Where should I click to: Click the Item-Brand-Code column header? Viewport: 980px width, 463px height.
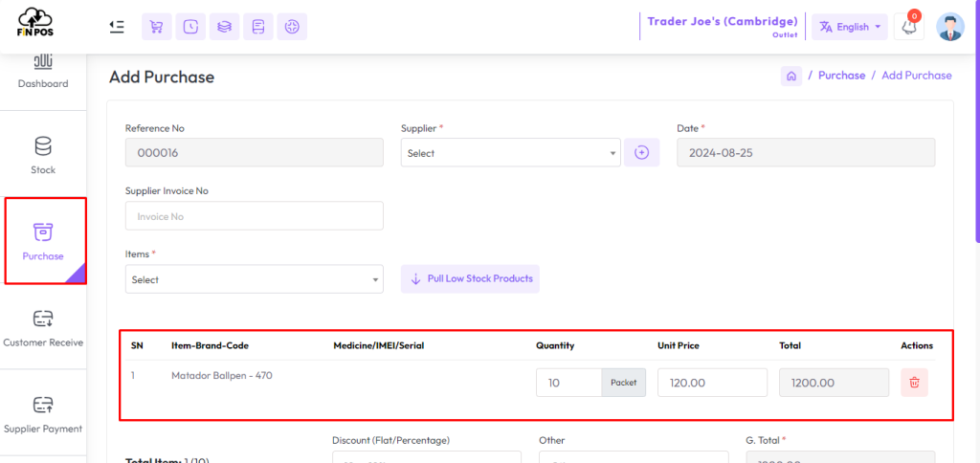(x=211, y=345)
